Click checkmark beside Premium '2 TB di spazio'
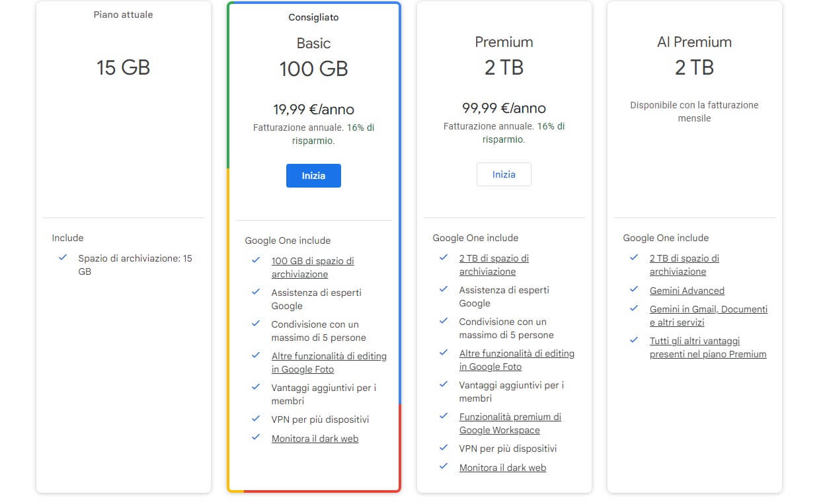Screen dimensions: 827x504 tap(444, 258)
